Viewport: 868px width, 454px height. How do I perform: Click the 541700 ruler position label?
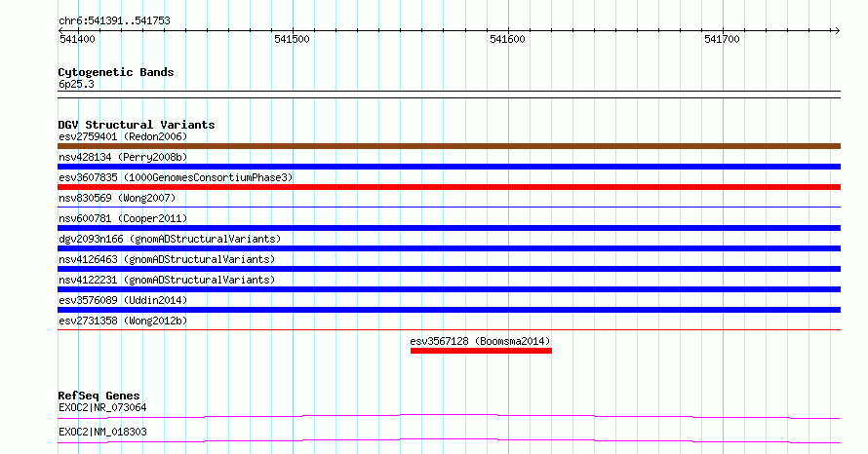[722, 39]
